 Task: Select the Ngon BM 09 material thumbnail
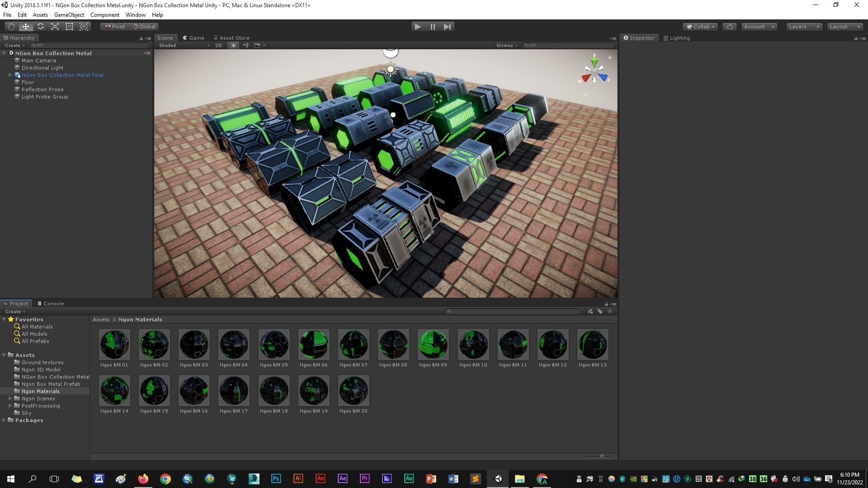[x=433, y=345]
